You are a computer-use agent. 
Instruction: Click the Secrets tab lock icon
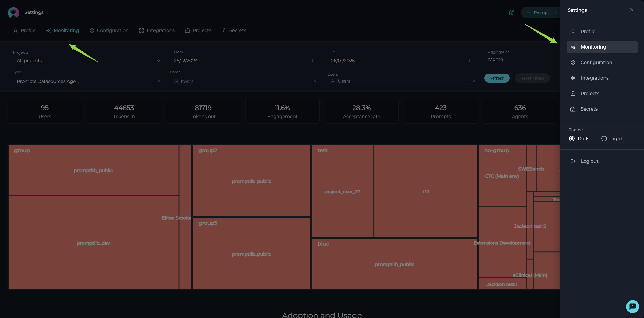click(x=224, y=30)
